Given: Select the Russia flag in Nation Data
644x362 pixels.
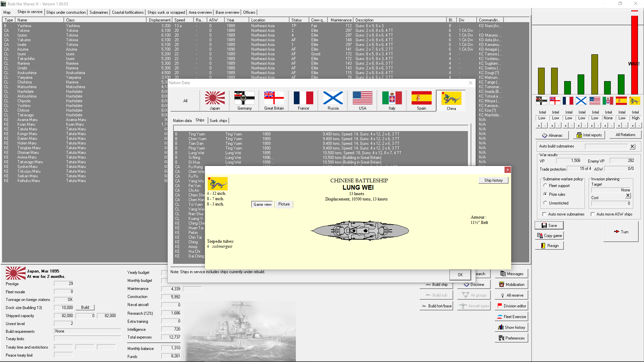Looking at the screenshot, I should [333, 101].
